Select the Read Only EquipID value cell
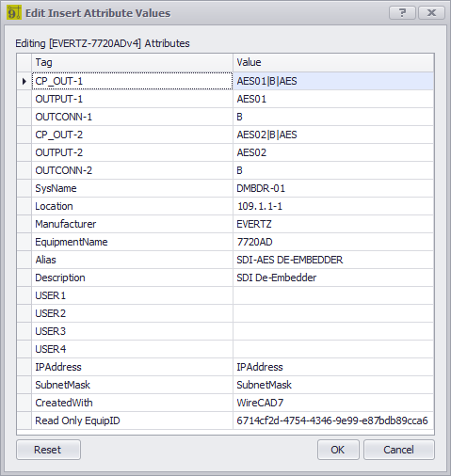The image size is (451, 476). (x=333, y=420)
